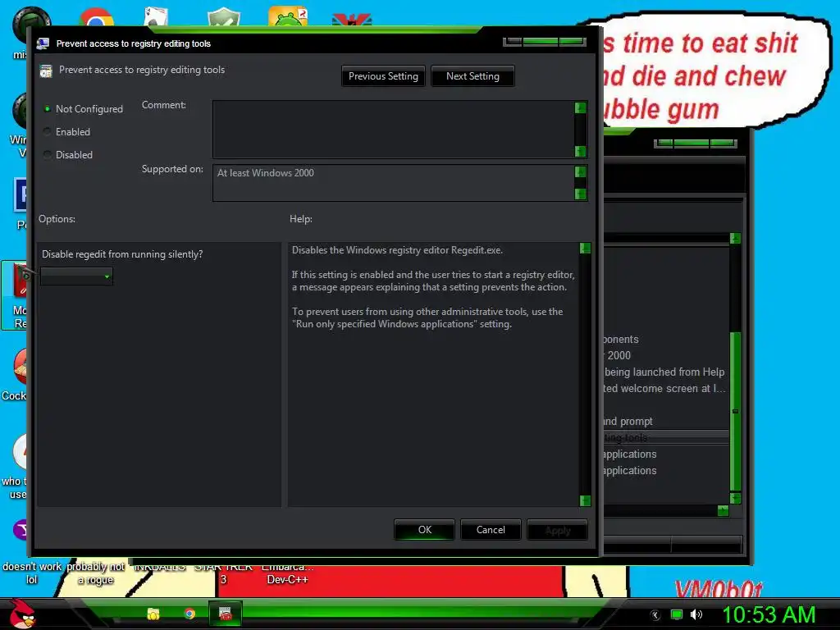
Task: Open the STAR TREK 3 desktop label
Action: (223, 573)
